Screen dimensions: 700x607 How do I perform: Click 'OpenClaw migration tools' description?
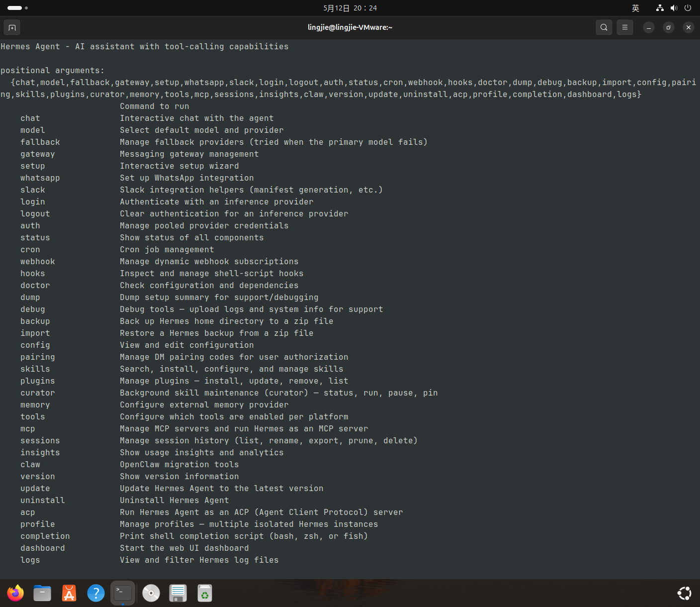coord(179,465)
